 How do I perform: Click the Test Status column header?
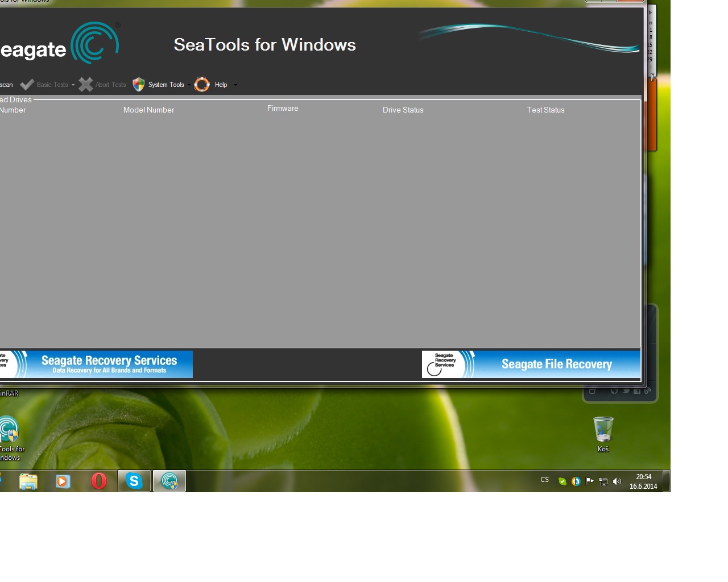pyautogui.click(x=545, y=110)
